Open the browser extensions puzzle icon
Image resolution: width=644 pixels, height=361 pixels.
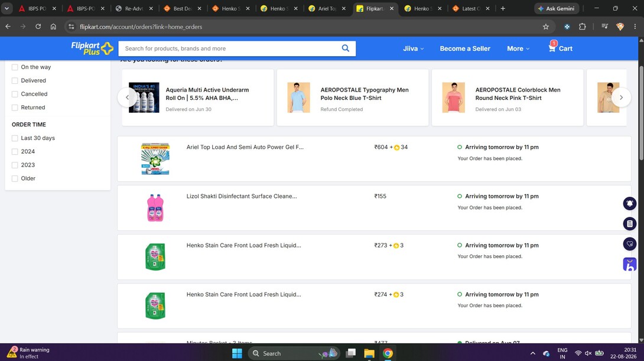582,26
